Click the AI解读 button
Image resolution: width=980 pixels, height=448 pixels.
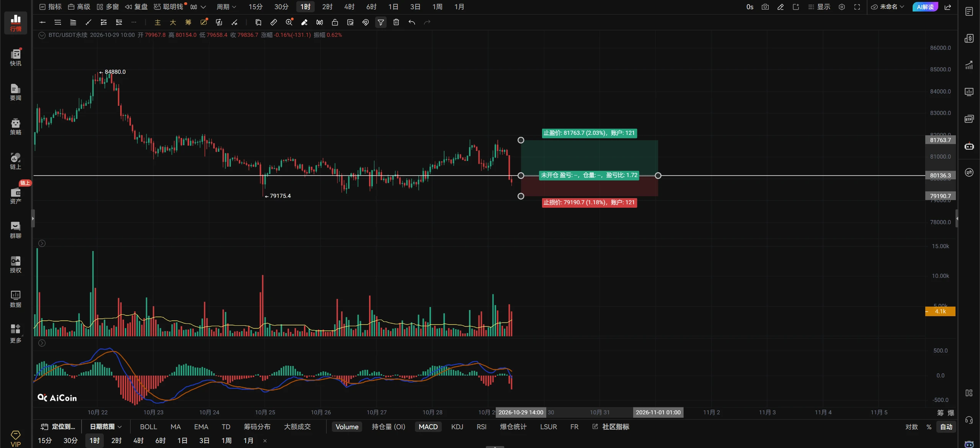pos(925,7)
